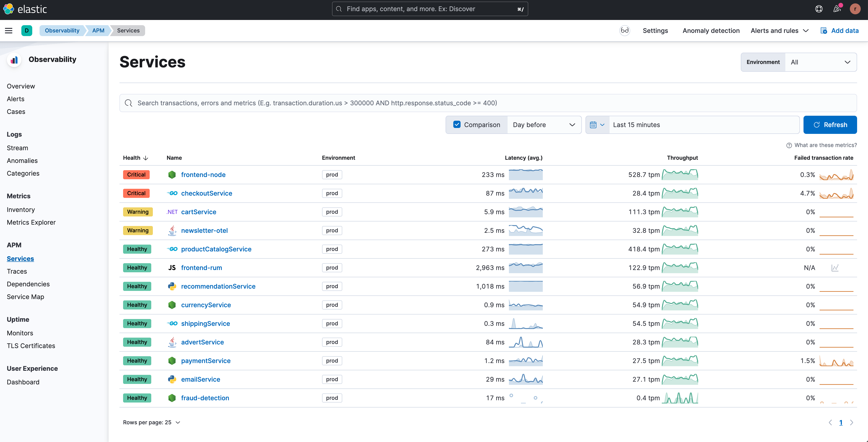Click Node.js icon beside currencyService
This screenshot has height=442, width=868.
click(x=172, y=305)
